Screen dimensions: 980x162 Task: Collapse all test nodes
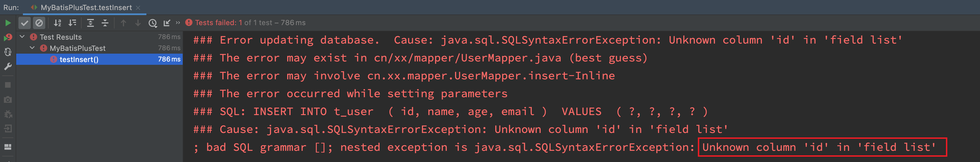[105, 23]
